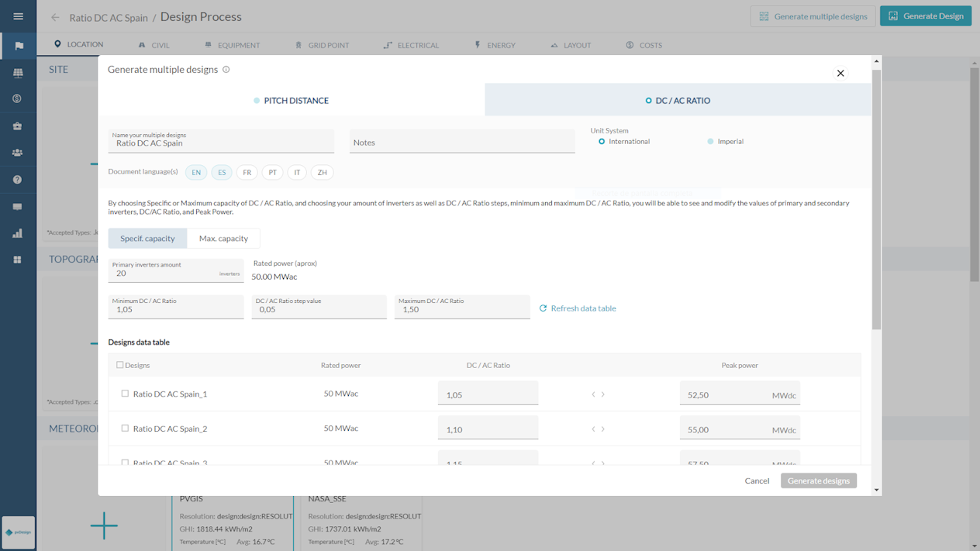The width and height of the screenshot is (980, 551).
Task: Edit the Name your multiple designs field
Action: pos(221,141)
